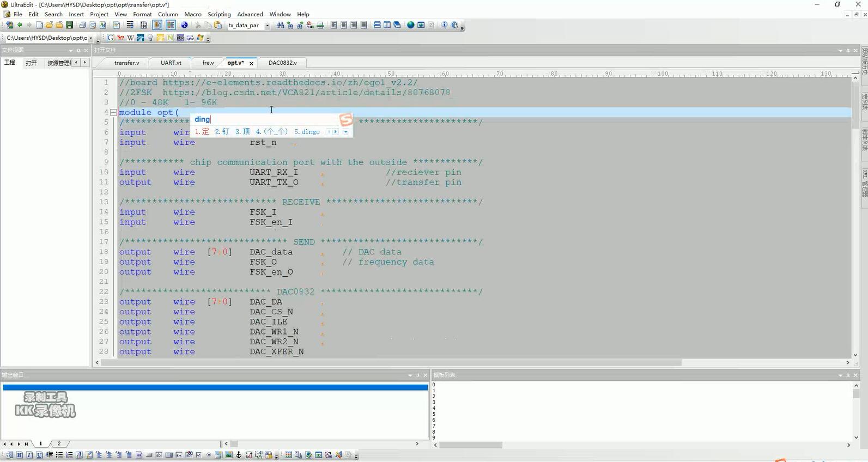The width and height of the screenshot is (868, 462).
Task: Select IME candidate 3 顶
Action: point(242,132)
